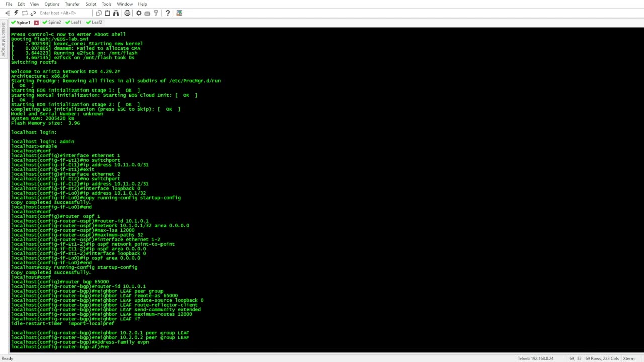Click the Quick Connect lightning icon
This screenshot has width=644, height=362.
coord(16,13)
